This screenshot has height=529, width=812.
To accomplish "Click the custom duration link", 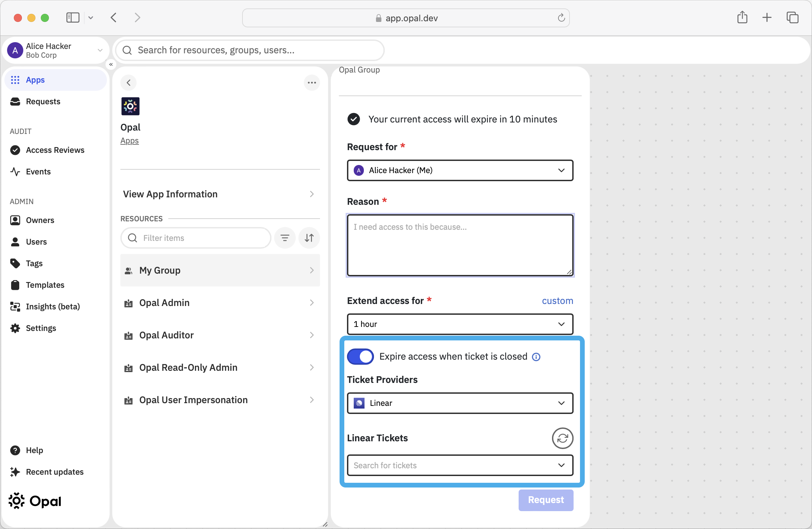I will [x=557, y=301].
